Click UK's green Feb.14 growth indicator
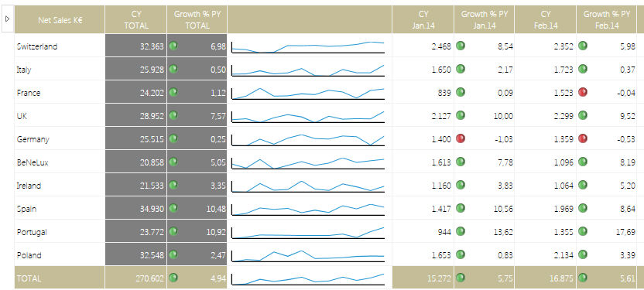The width and height of the screenshot is (644, 290). [583, 115]
